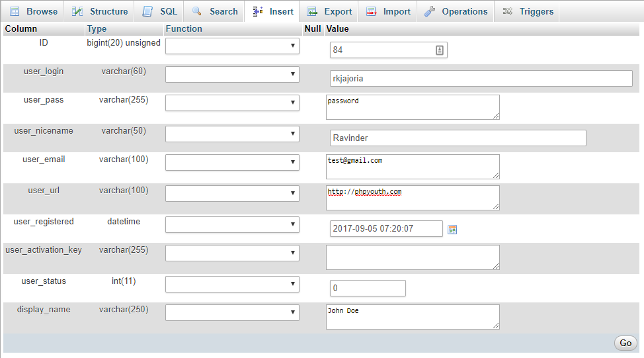
Task: Select the Insert tab
Action: [x=272, y=11]
